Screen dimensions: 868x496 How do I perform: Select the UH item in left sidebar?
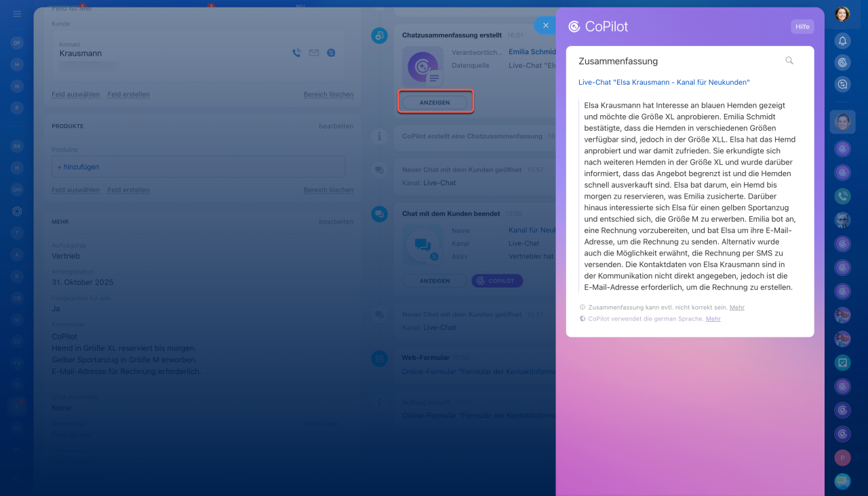[x=17, y=189]
